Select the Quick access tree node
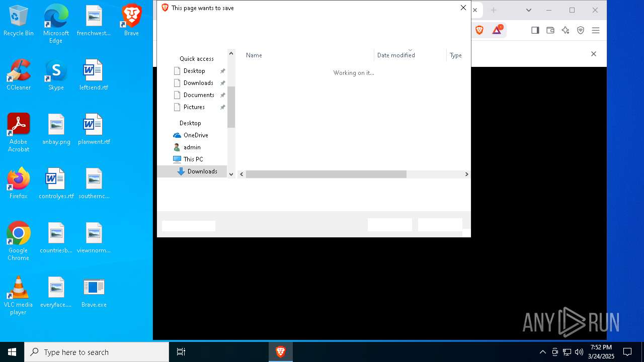The width and height of the screenshot is (644, 362). tap(196, 59)
